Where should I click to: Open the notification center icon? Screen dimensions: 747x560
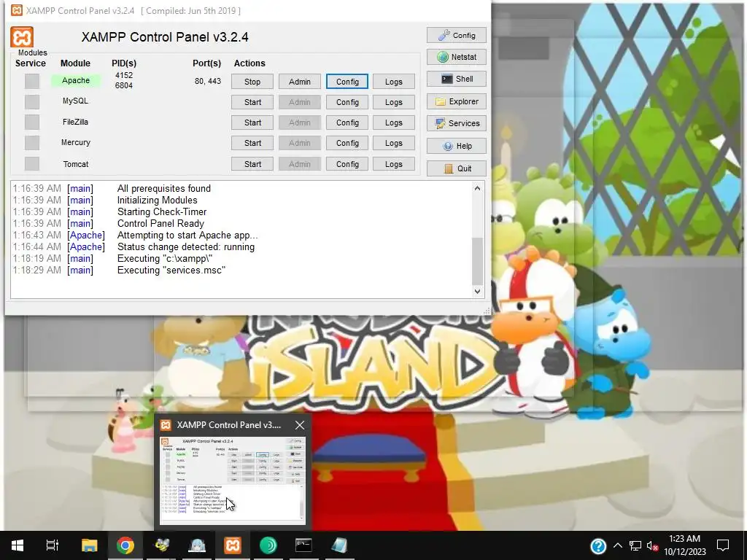coord(723,545)
